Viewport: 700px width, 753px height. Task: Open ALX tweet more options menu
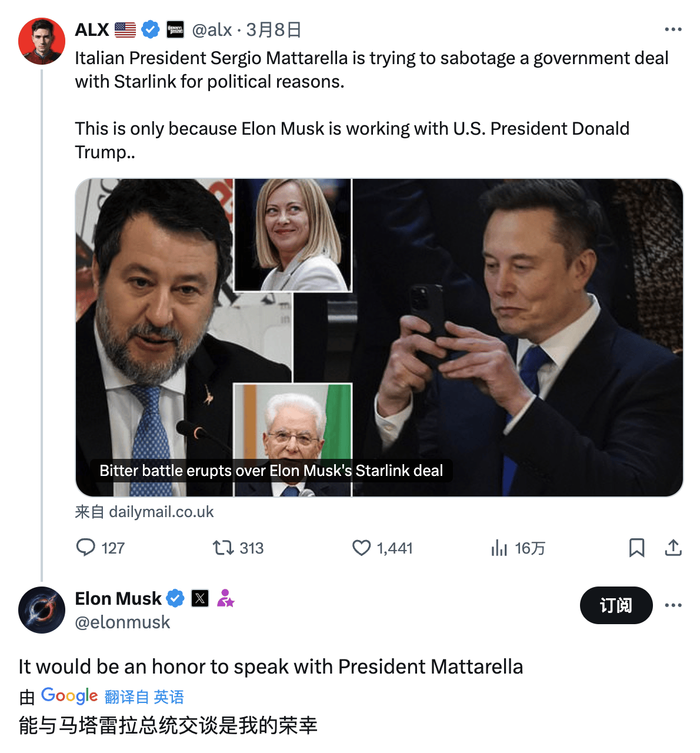click(673, 29)
